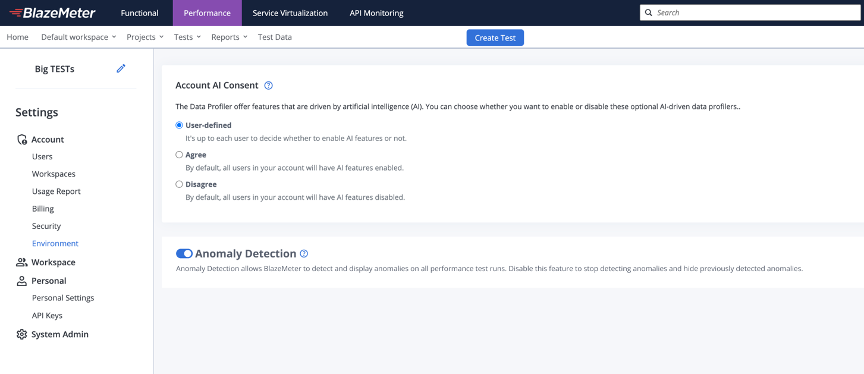Screen dimensions: 864x374
Task: Select the Disagree radio option
Action: click(x=179, y=185)
